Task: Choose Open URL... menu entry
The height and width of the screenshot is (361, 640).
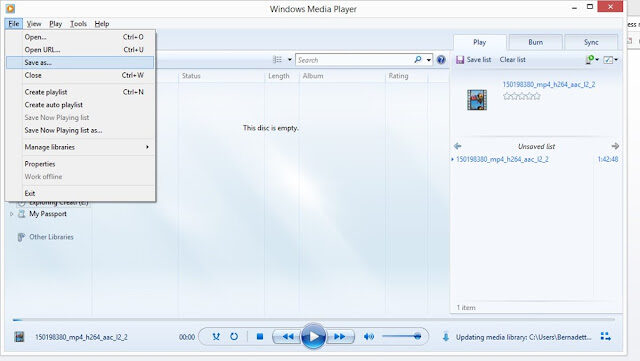Action: pyautogui.click(x=80, y=49)
